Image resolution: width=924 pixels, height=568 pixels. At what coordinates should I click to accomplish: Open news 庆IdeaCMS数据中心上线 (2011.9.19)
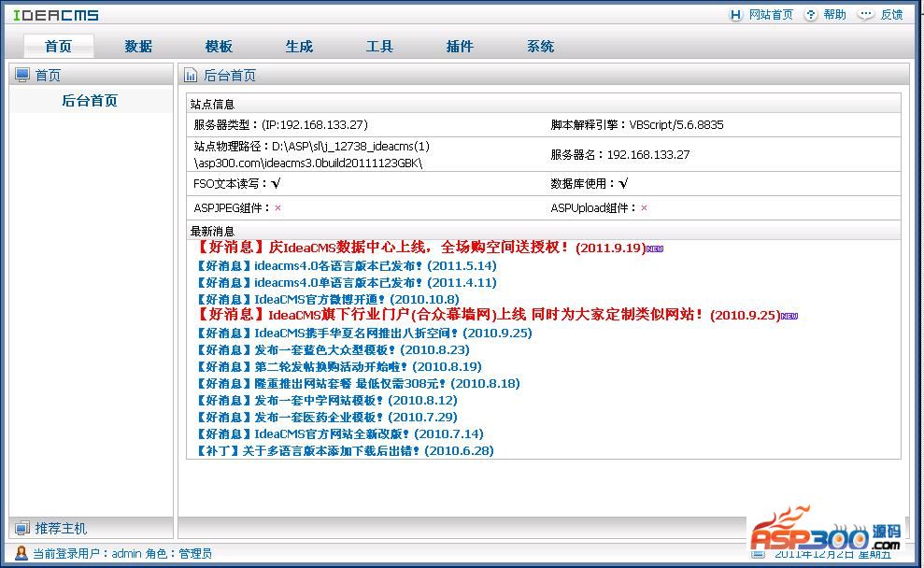420,248
